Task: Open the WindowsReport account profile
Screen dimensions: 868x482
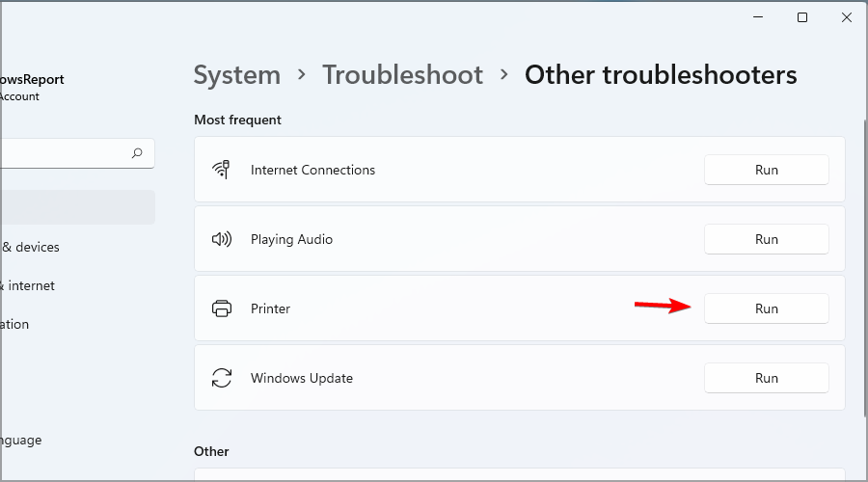Action: pos(34,87)
